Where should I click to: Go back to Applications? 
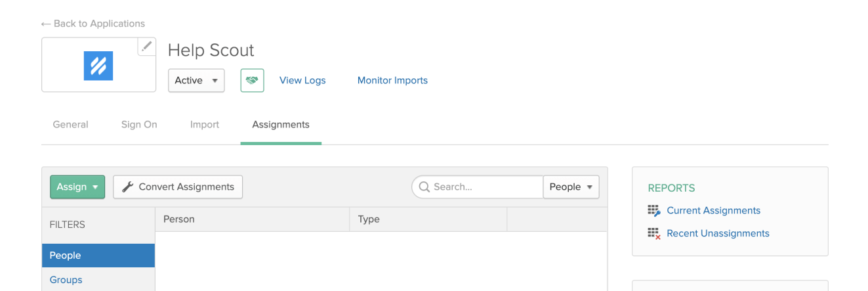(x=93, y=24)
